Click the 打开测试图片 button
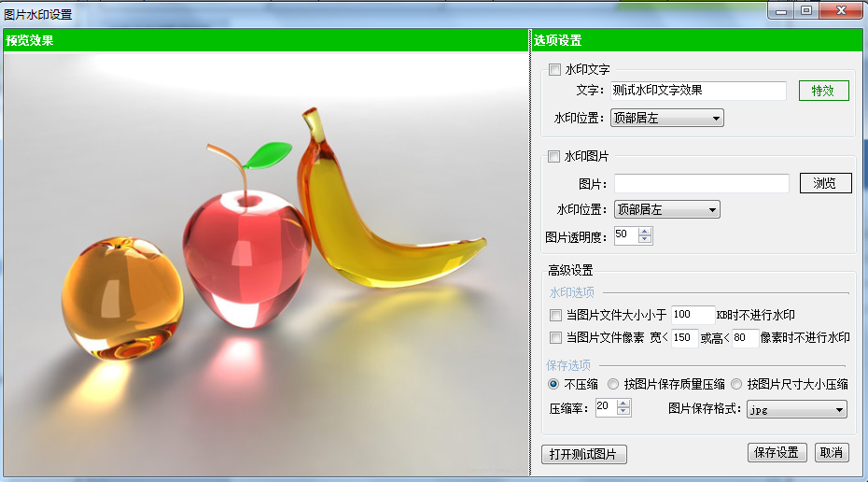Image resolution: width=868 pixels, height=482 pixels. pos(583,454)
